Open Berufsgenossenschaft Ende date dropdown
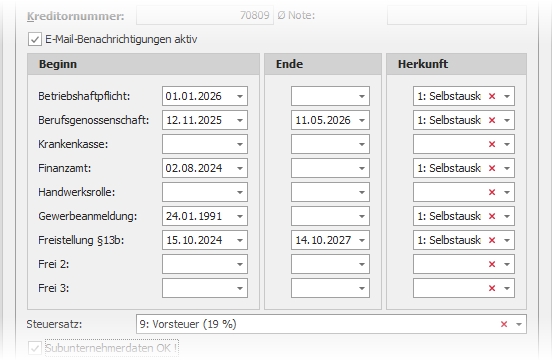The image size is (552, 361). pos(362,120)
